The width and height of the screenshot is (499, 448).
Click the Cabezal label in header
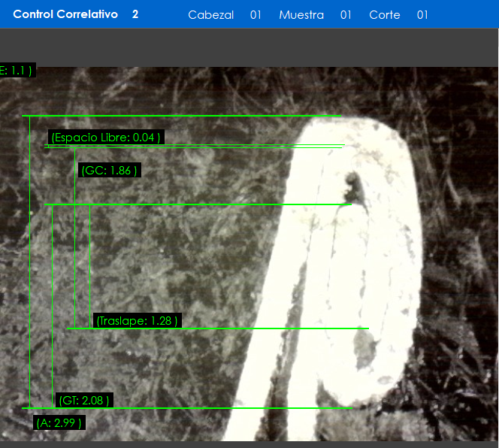pyautogui.click(x=210, y=15)
